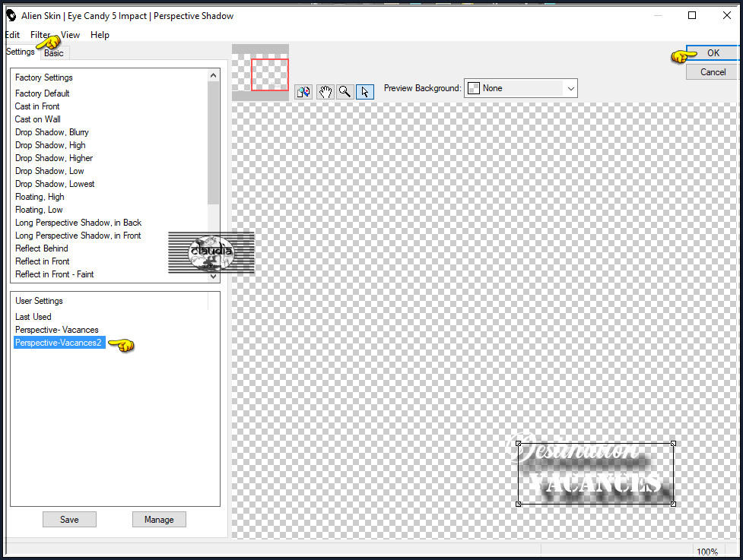Image resolution: width=743 pixels, height=560 pixels.
Task: Select Long Perspective Shadow, in Front preset
Action: click(x=78, y=236)
